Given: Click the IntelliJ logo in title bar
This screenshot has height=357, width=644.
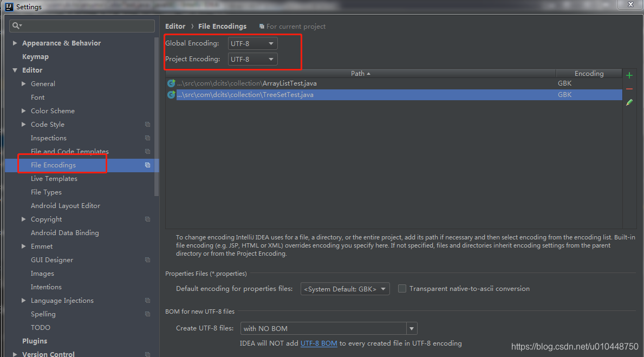Looking at the screenshot, I should (9, 7).
